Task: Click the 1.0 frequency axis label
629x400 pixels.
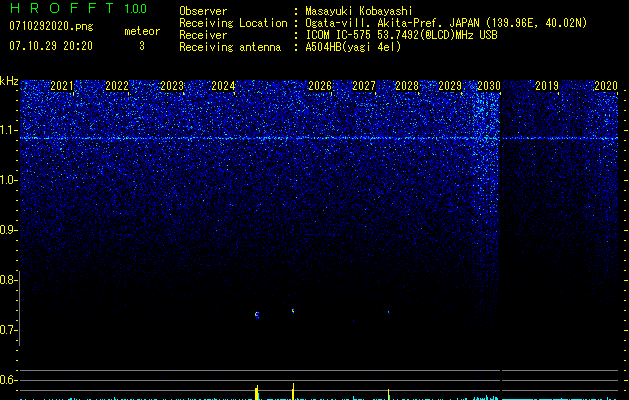Action: 8,180
